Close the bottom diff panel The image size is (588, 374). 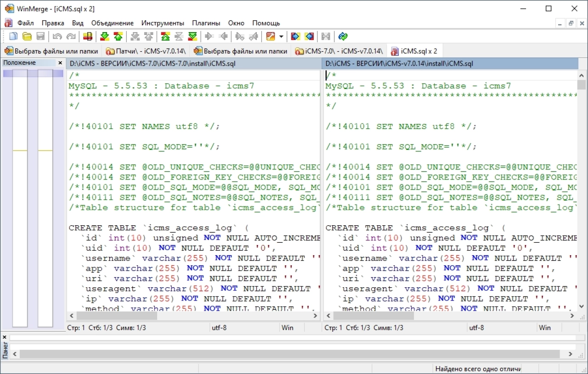[x=5, y=337]
